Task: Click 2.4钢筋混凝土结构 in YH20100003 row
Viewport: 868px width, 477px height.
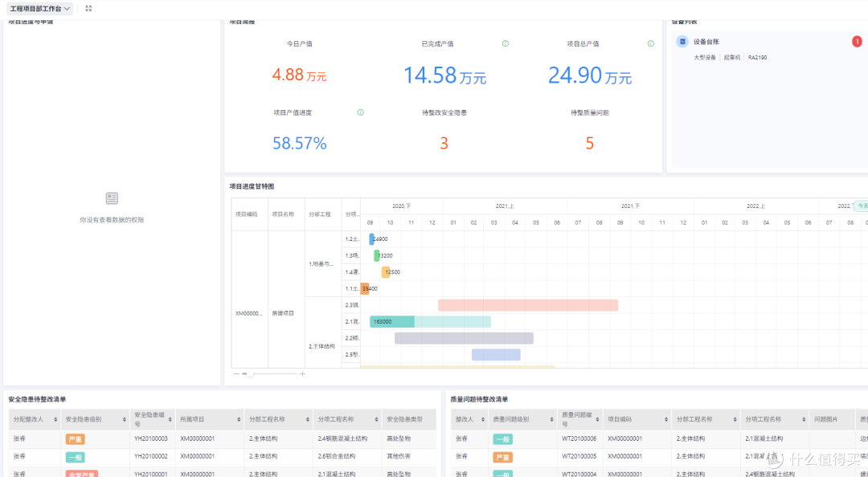Action: (342, 438)
